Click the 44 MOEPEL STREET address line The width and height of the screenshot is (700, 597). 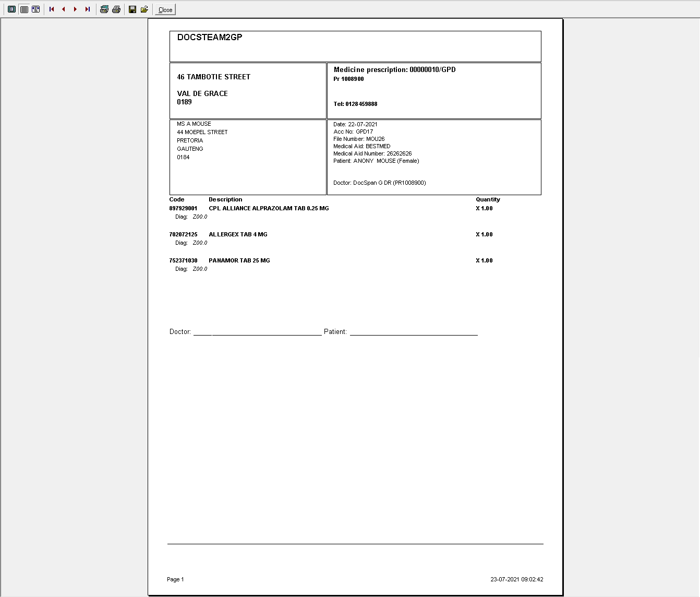point(202,132)
